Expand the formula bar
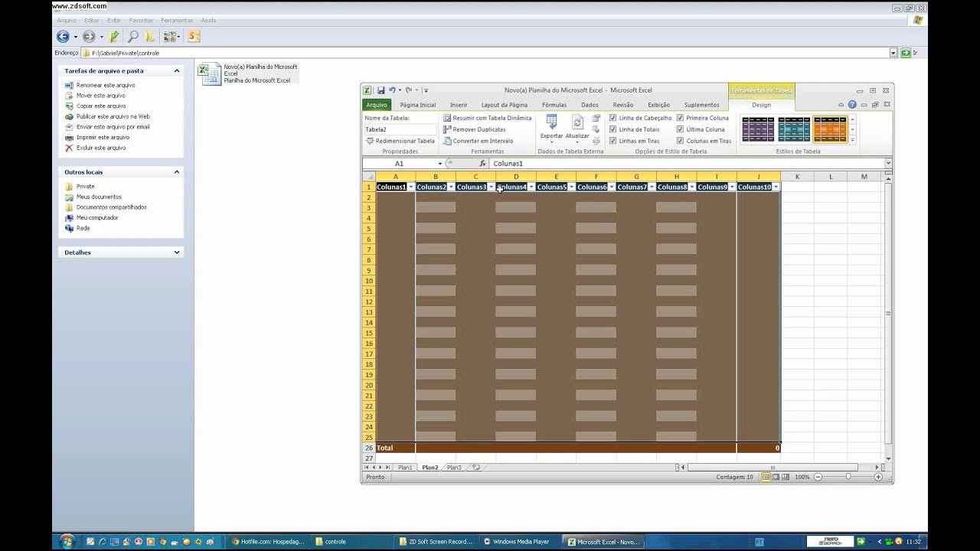The width and height of the screenshot is (980, 551). tap(888, 163)
